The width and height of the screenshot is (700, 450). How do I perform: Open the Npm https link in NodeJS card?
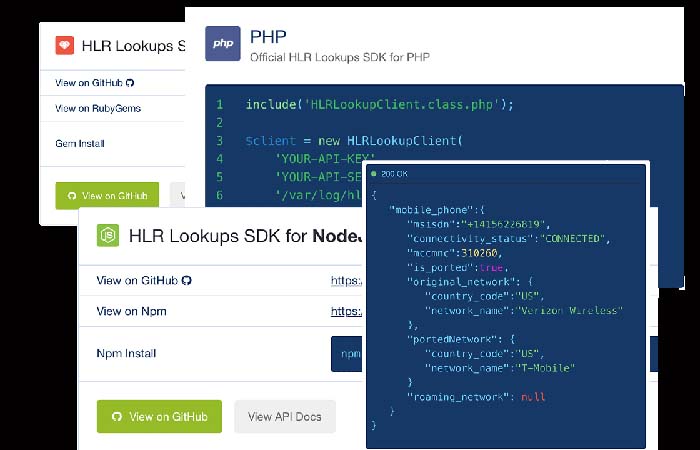[x=347, y=311]
